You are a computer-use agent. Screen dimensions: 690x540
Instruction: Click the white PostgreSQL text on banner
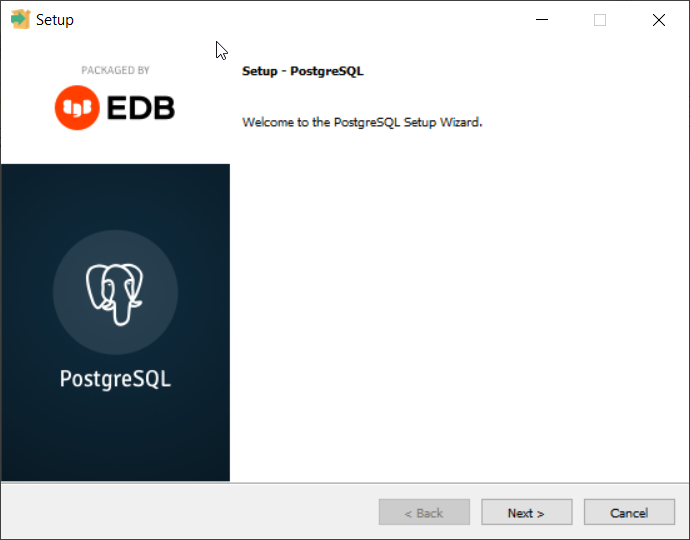click(x=115, y=379)
